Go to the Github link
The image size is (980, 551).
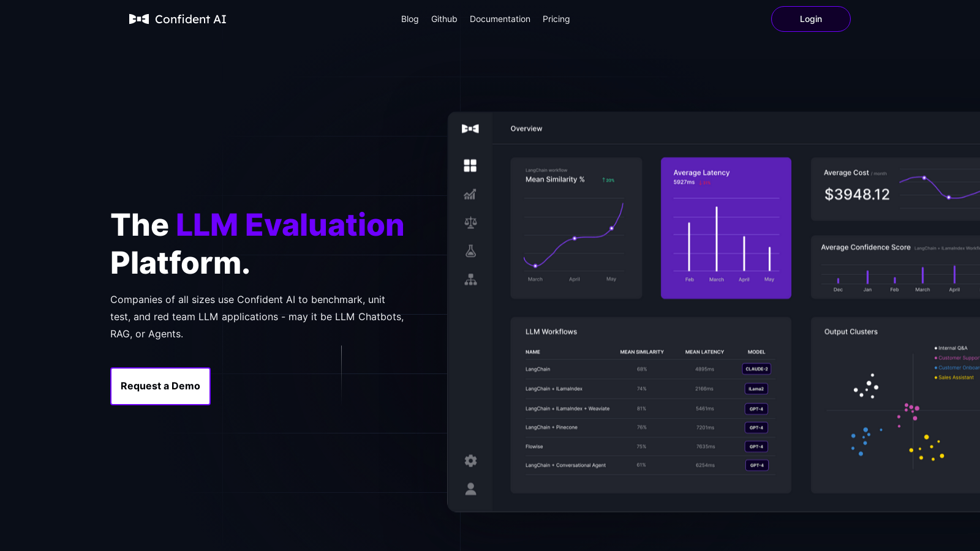coord(444,19)
